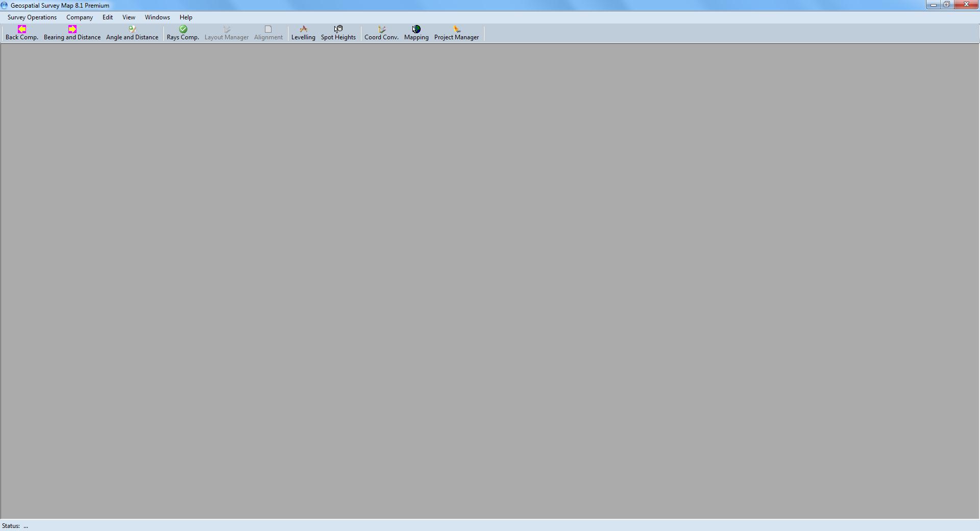Open the Back Comp. tool
The image size is (980, 531).
click(22, 33)
